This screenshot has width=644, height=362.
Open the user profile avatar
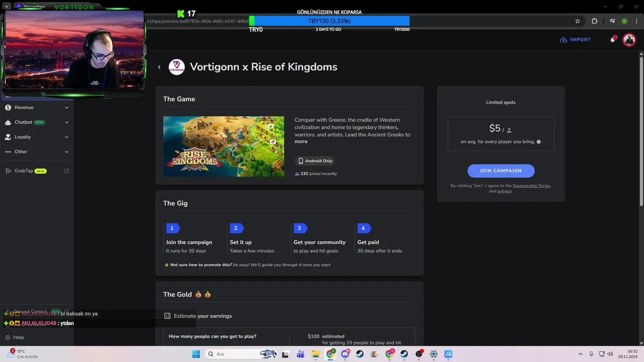click(629, 40)
